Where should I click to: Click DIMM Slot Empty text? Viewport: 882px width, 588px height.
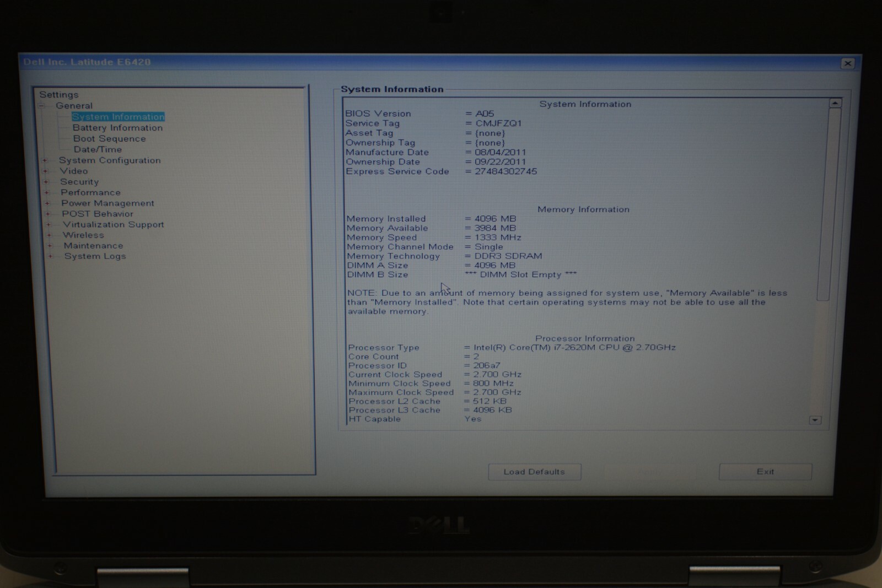(x=520, y=274)
